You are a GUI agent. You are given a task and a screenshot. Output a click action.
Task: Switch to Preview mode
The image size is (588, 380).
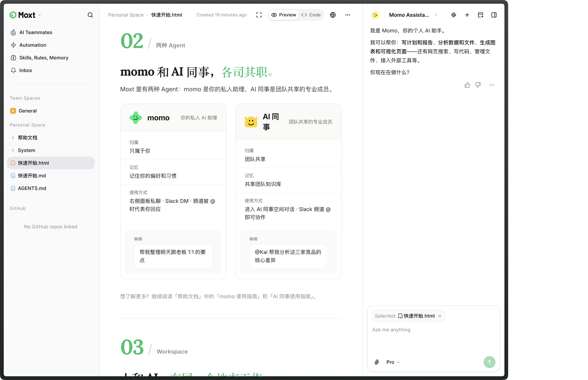pos(284,15)
